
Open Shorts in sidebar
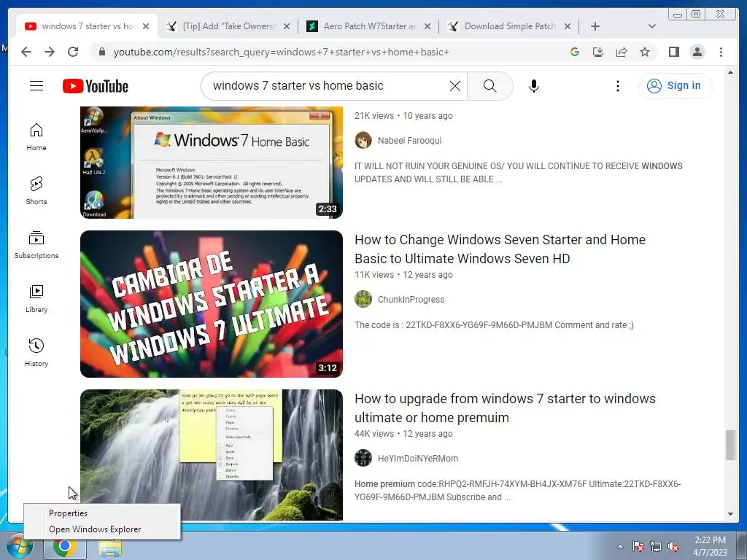pos(36,191)
